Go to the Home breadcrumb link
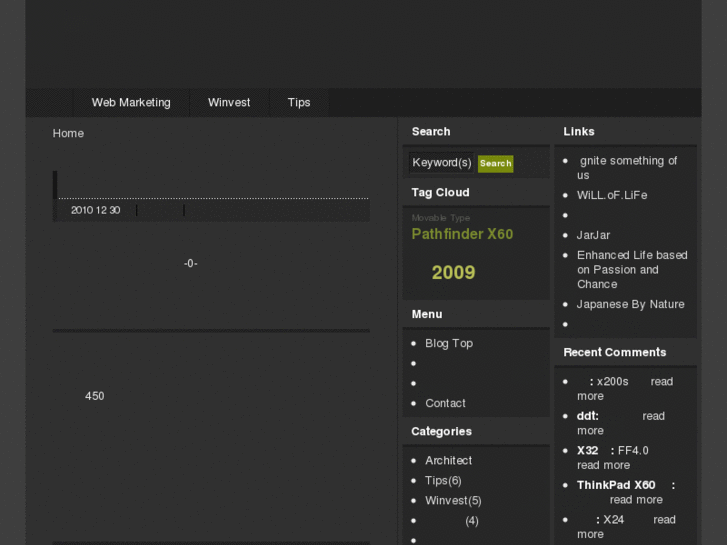Screen dimensions: 727x545 (x=68, y=133)
